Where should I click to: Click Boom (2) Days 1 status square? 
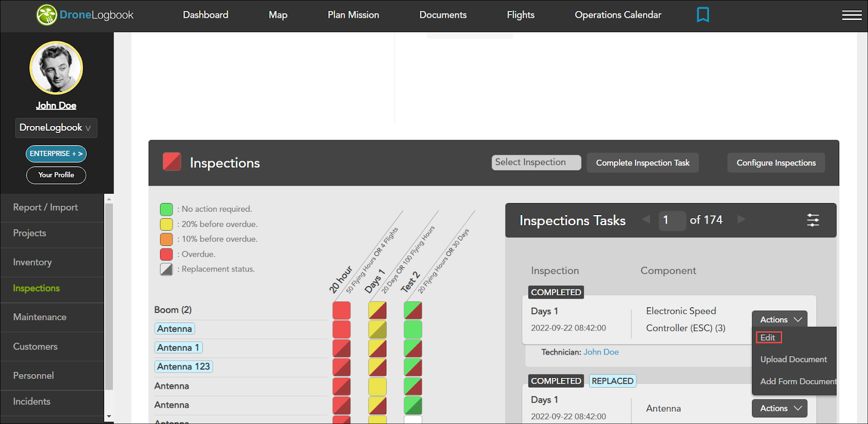pos(377,311)
